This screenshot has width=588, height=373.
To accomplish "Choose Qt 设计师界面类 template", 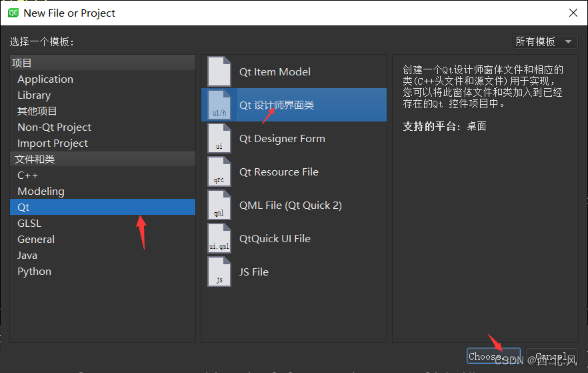I will click(294, 105).
